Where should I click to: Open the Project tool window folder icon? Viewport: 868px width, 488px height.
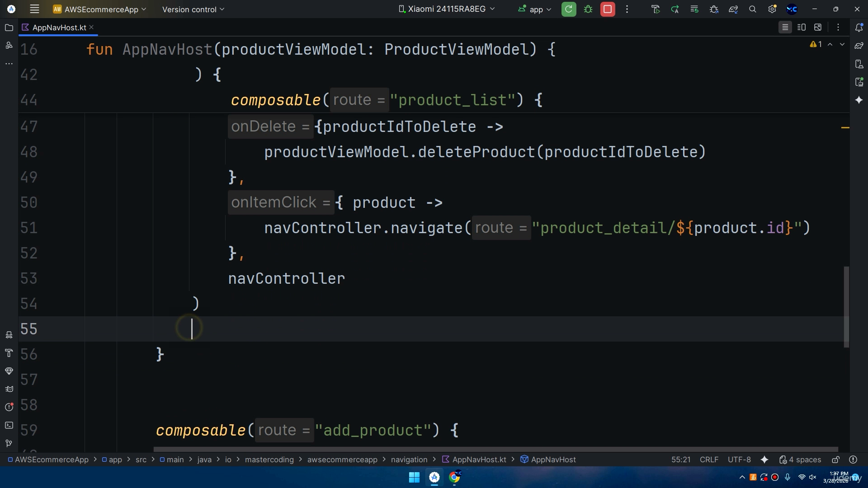9,28
